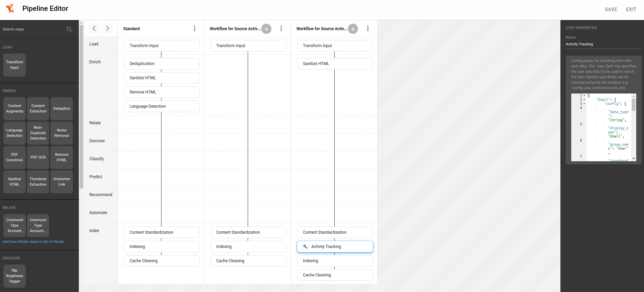Image resolution: width=644 pixels, height=292 pixels.
Task: Click the Enrich stage row label
Action: [95, 62]
